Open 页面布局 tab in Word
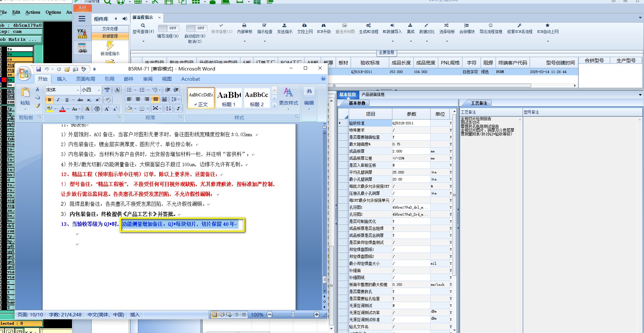 click(85, 79)
